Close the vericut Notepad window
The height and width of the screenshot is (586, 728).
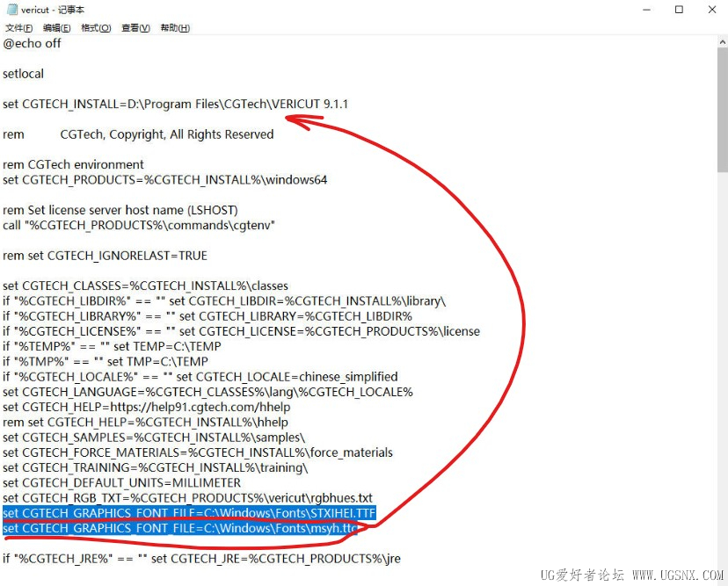pos(712,10)
